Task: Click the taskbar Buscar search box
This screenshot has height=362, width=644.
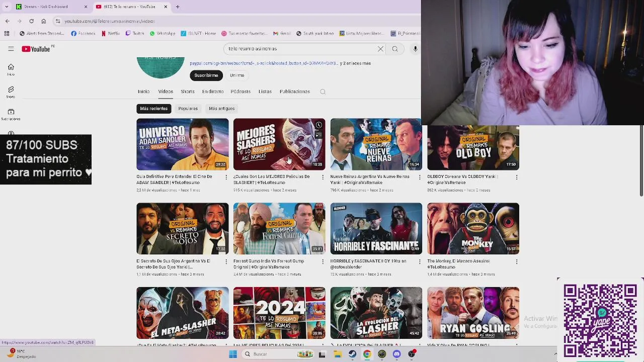Action: (x=278, y=354)
